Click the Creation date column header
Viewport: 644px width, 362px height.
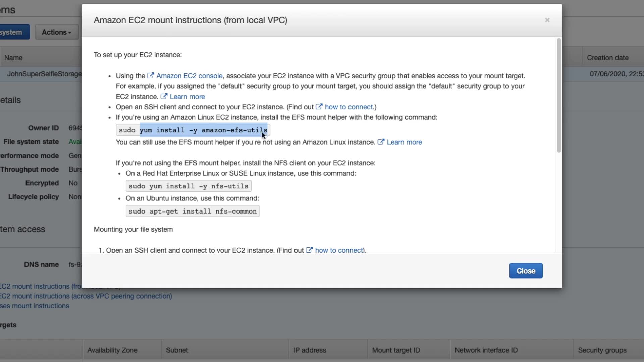pos(607,58)
